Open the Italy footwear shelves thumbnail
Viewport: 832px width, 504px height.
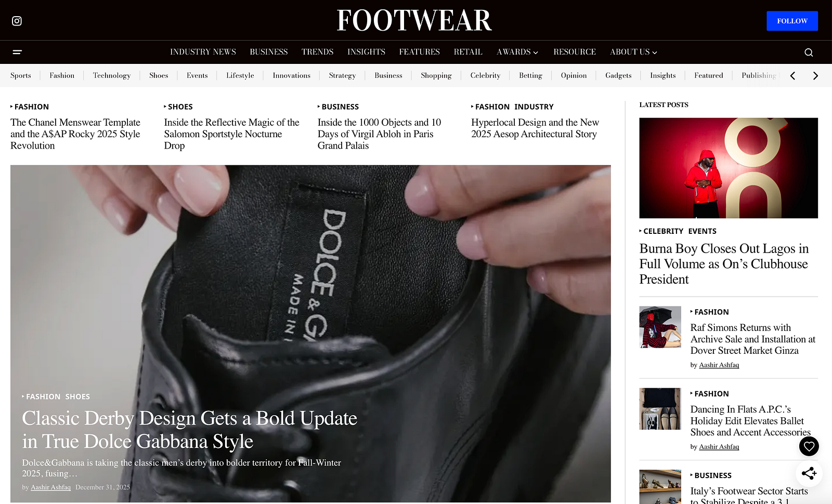660,487
